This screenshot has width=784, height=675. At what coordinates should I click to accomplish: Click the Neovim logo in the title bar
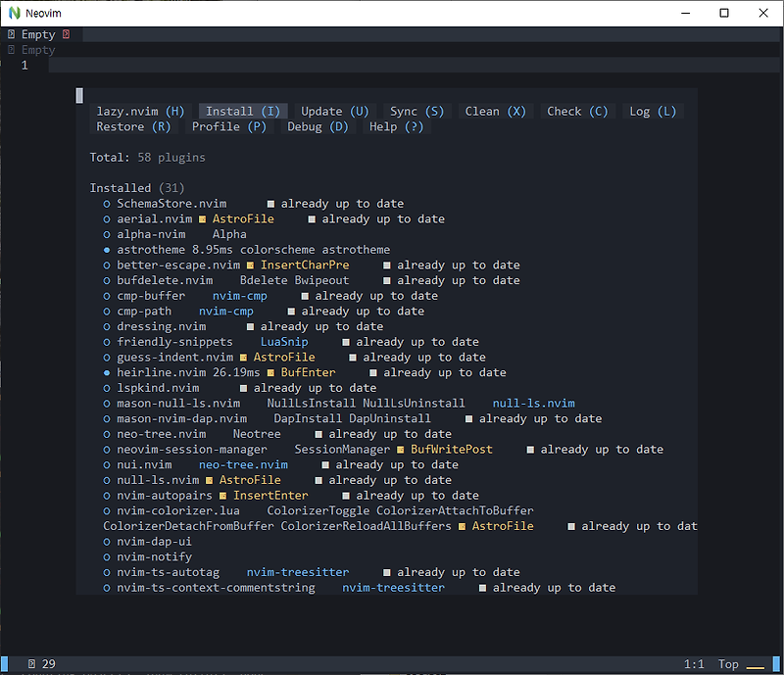[x=12, y=13]
